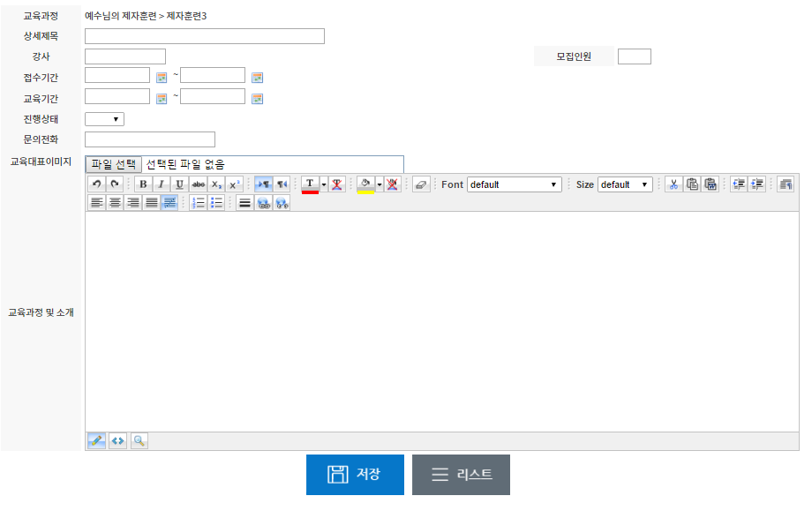Click the decrease indent icon
The height and width of the screenshot is (511, 812).
[739, 184]
